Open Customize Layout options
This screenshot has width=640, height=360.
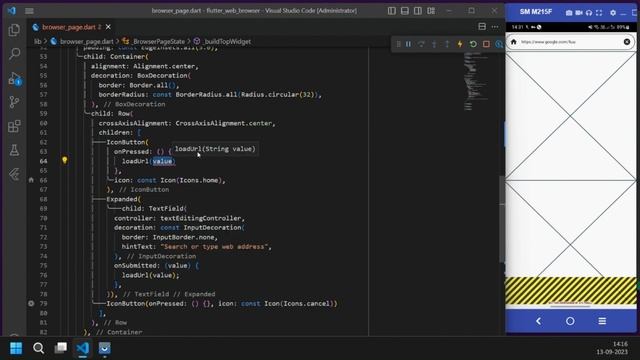tap(431, 11)
